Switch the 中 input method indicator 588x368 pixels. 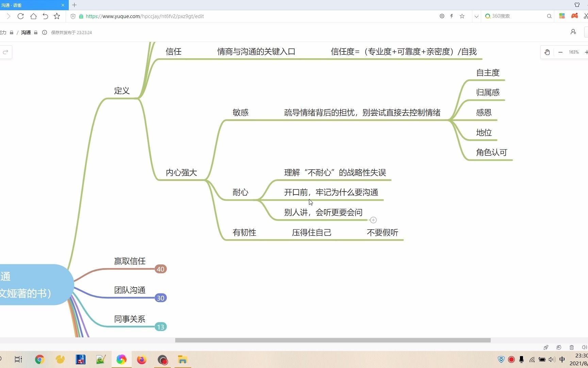point(562,359)
